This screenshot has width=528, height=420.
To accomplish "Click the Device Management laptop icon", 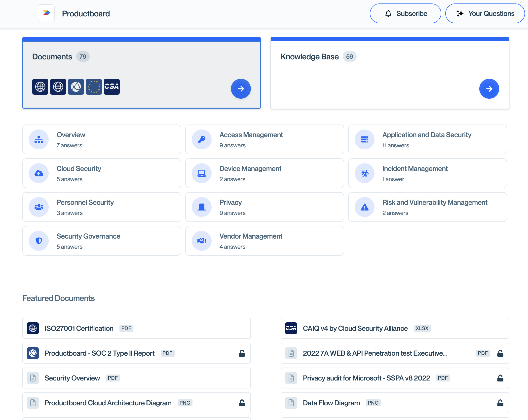I will (x=202, y=173).
